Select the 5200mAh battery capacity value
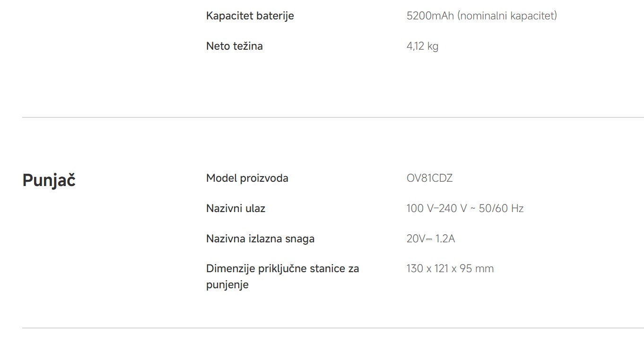Image resolution: width=644 pixels, height=346 pixels. [430, 16]
